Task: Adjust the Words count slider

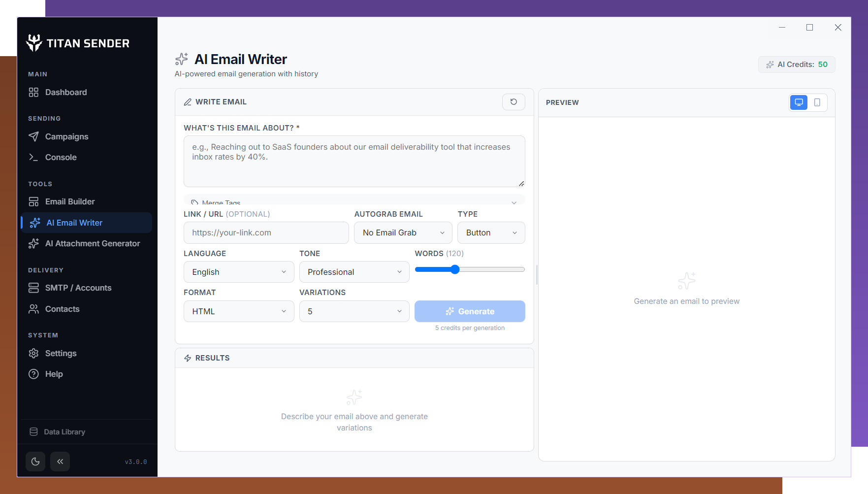Action: pyautogui.click(x=454, y=269)
